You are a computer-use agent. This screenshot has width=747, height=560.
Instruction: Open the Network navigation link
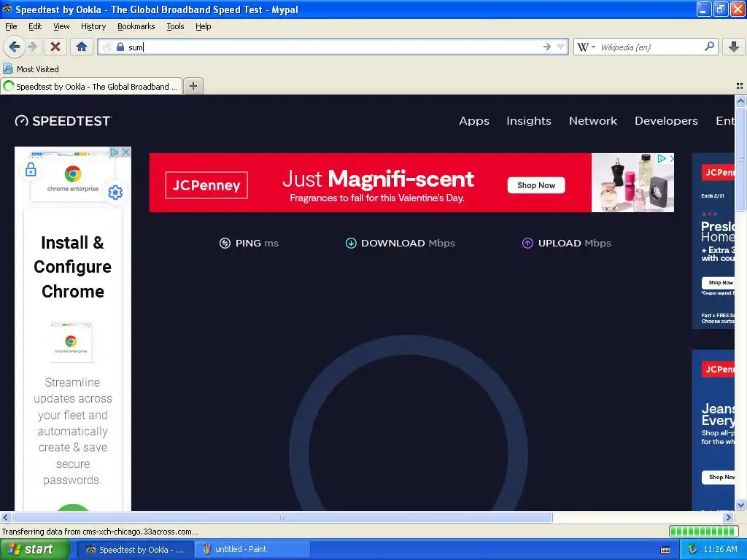click(x=593, y=121)
